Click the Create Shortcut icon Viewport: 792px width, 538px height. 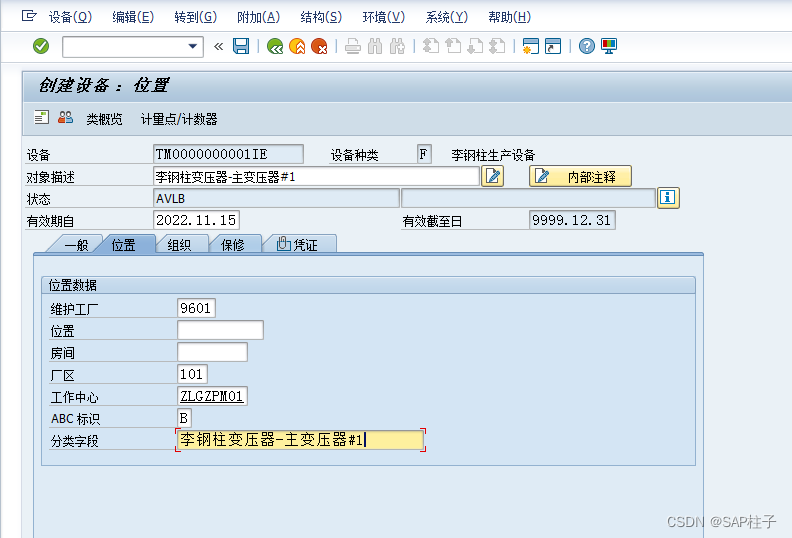pyautogui.click(x=553, y=46)
